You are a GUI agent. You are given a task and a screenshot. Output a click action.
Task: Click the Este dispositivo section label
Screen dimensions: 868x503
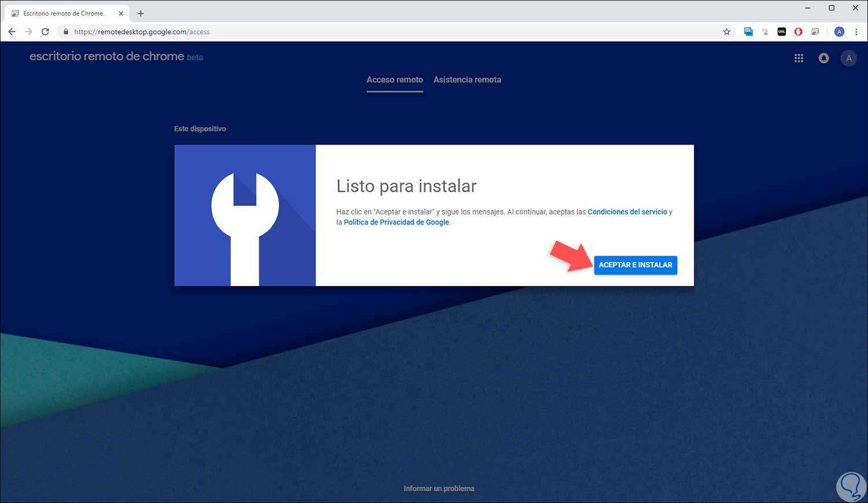coord(200,129)
